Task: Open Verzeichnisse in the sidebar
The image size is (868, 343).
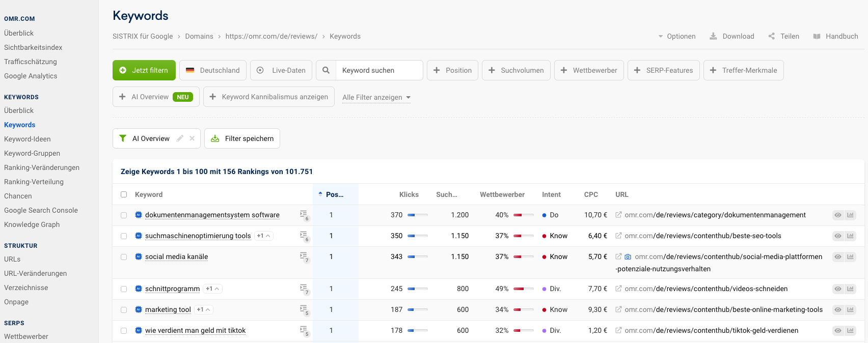Action: click(26, 288)
